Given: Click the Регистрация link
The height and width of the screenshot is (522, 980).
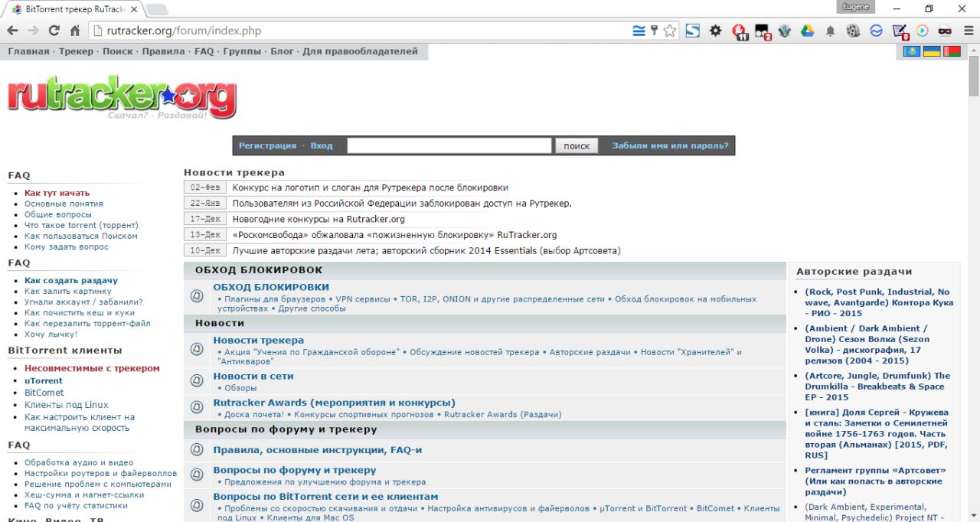Looking at the screenshot, I should tap(267, 145).
